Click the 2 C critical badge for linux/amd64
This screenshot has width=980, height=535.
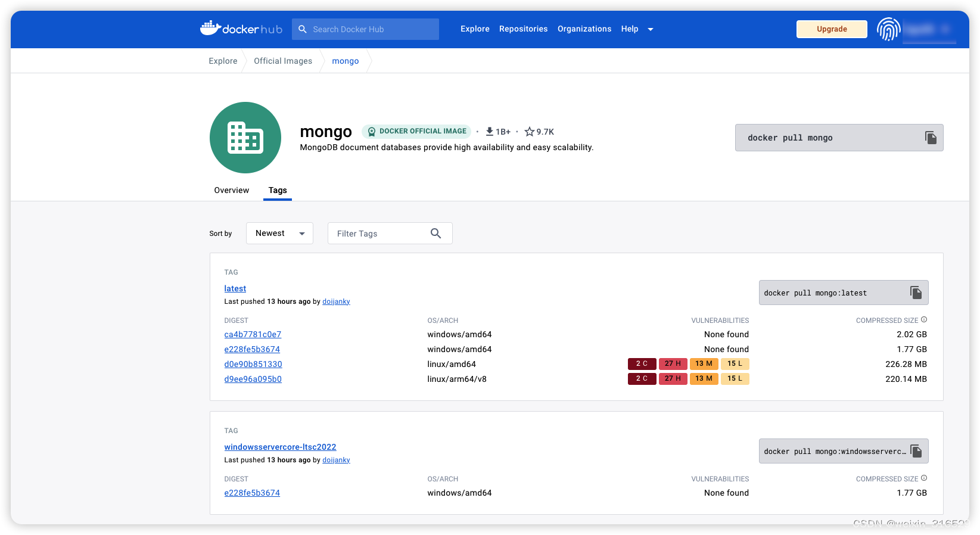tap(642, 363)
